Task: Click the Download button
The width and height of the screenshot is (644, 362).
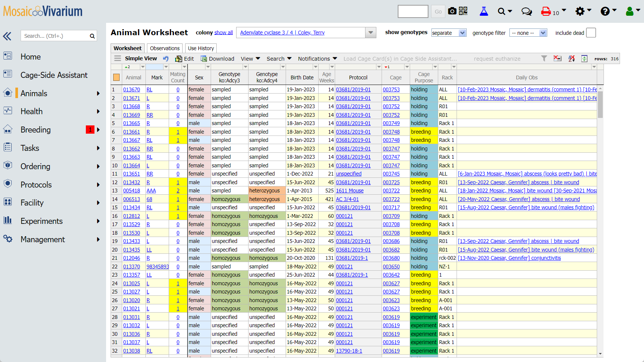Action: tap(217, 59)
